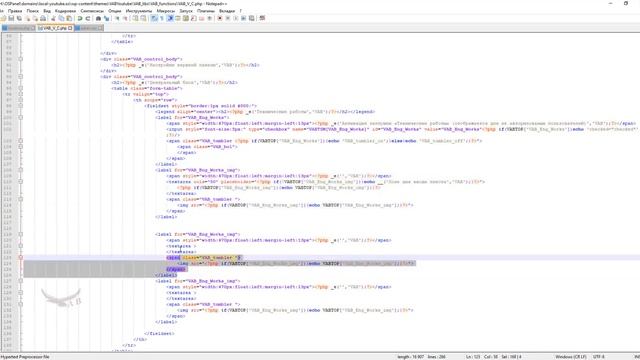Open the Function List panel icon
The image size is (640, 360).
[x=193, y=18]
